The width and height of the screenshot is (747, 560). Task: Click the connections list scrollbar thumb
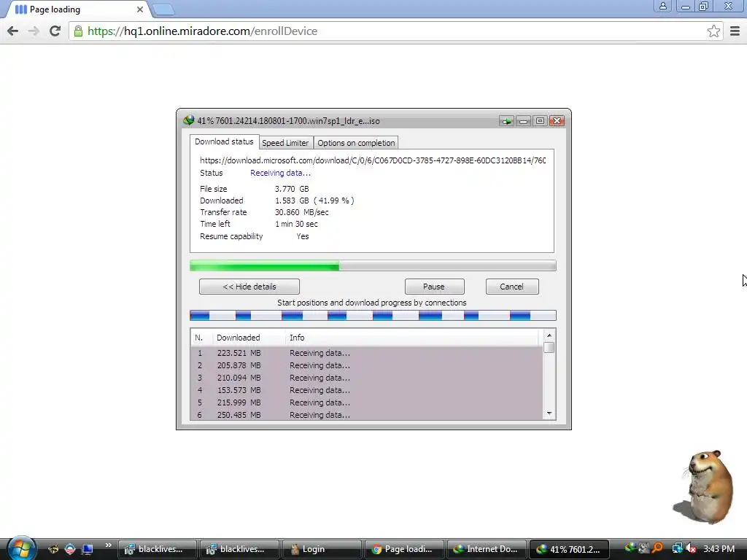coord(549,348)
